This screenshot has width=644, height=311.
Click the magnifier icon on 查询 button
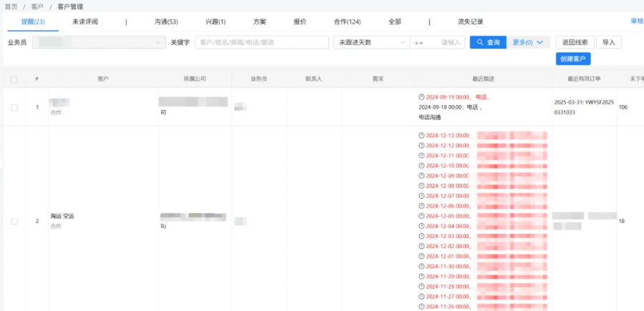(x=481, y=43)
